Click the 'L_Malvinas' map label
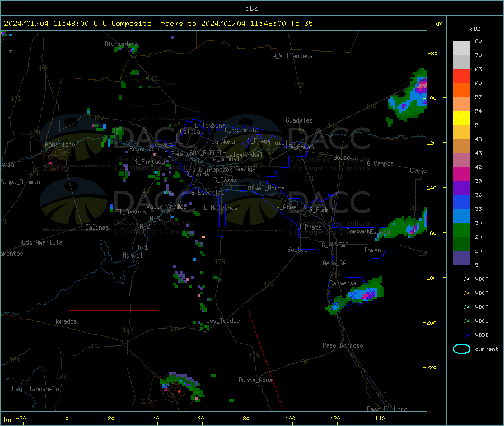The image size is (504, 426). [221, 208]
